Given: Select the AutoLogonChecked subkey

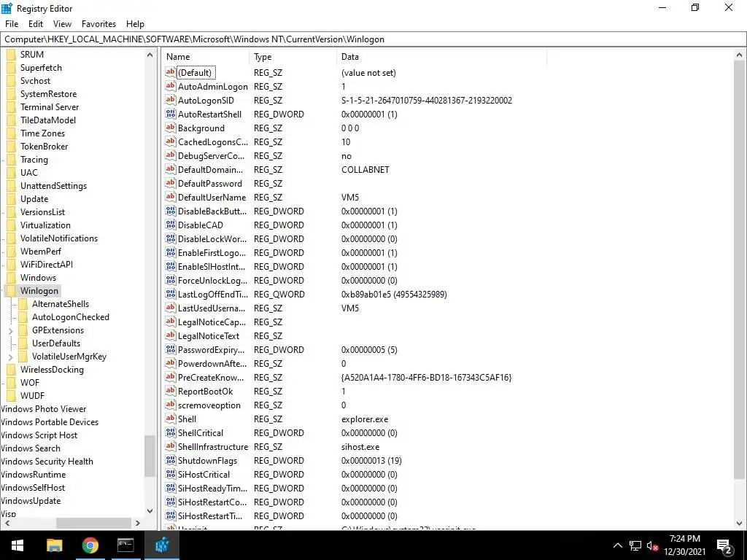Looking at the screenshot, I should [71, 317].
